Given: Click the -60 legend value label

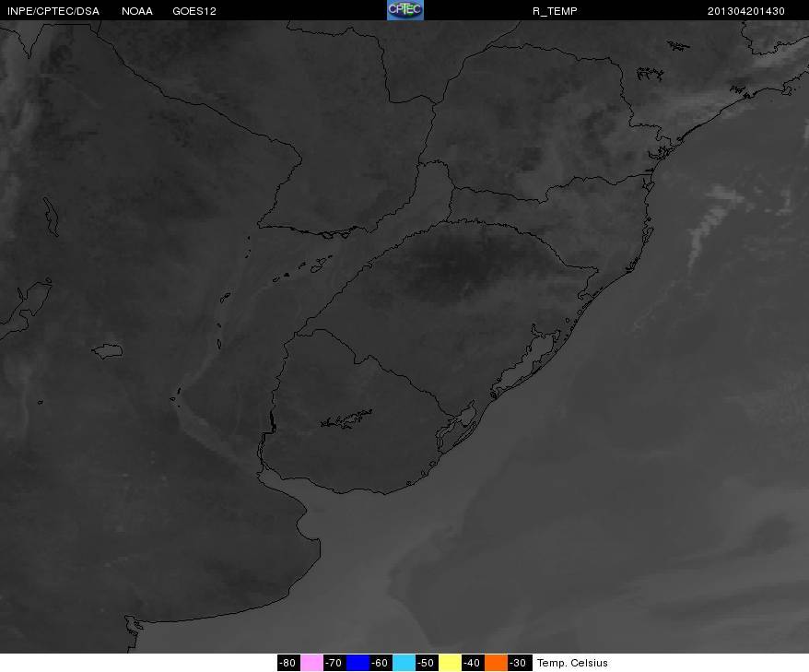Looking at the screenshot, I should [x=381, y=663].
